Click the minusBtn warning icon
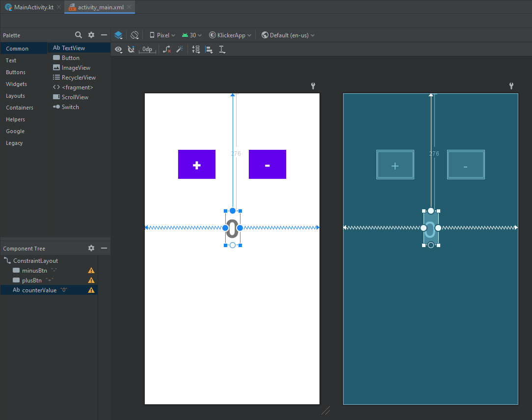This screenshot has height=420, width=532. (91, 271)
